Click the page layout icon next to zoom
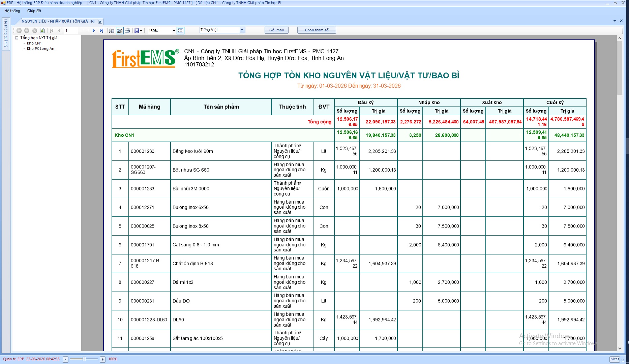 180,31
